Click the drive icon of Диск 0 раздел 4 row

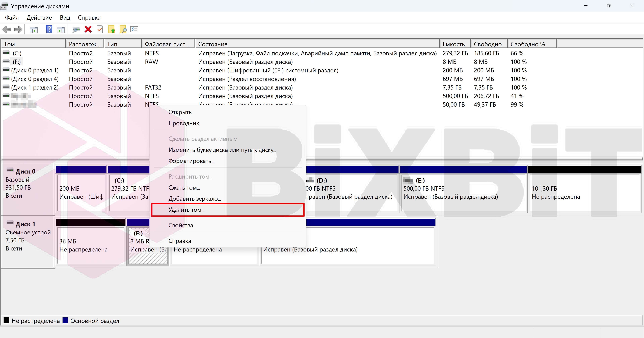coord(6,79)
